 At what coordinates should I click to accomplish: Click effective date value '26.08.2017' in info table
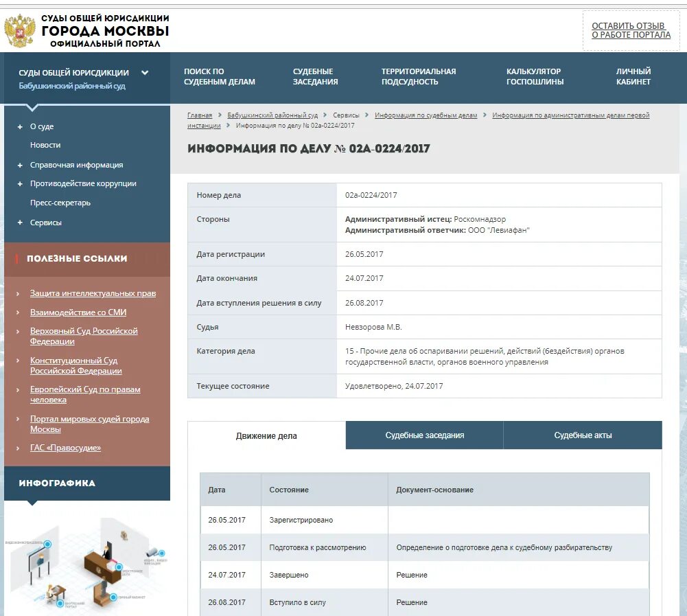(364, 303)
